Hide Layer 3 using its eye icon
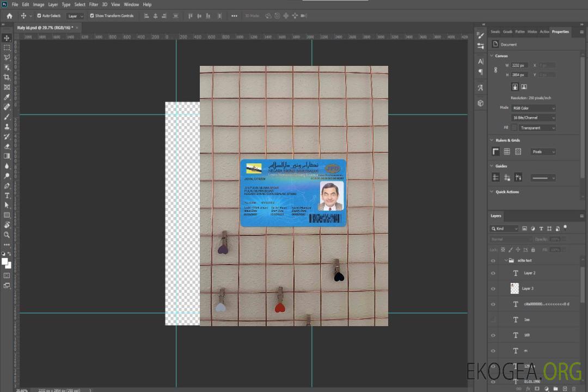Screen dimensions: 588x392 click(493, 289)
